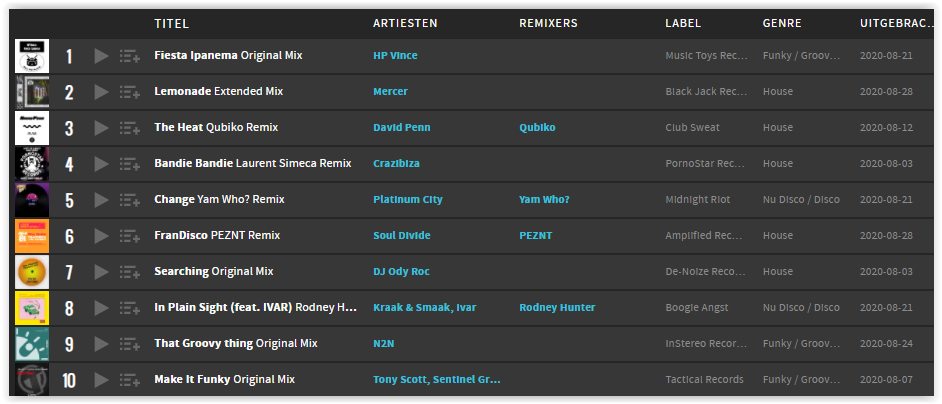Open remixer Rodney Hunter link
This screenshot has height=404, width=942.
click(557, 308)
